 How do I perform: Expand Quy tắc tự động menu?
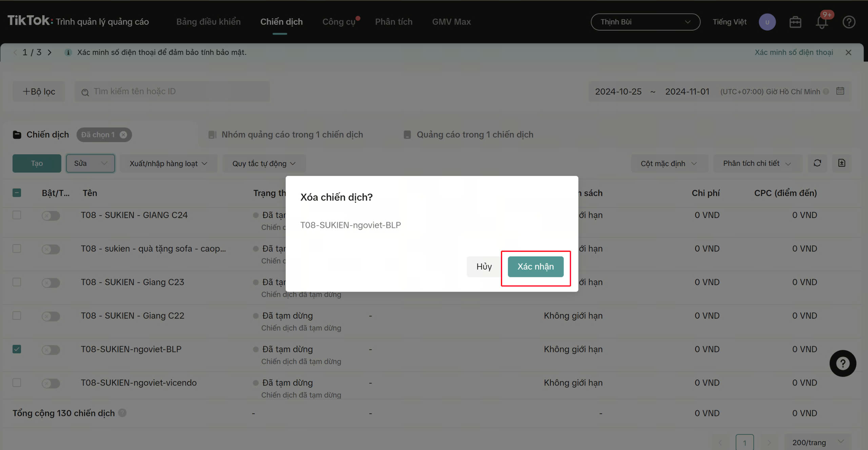(x=264, y=163)
